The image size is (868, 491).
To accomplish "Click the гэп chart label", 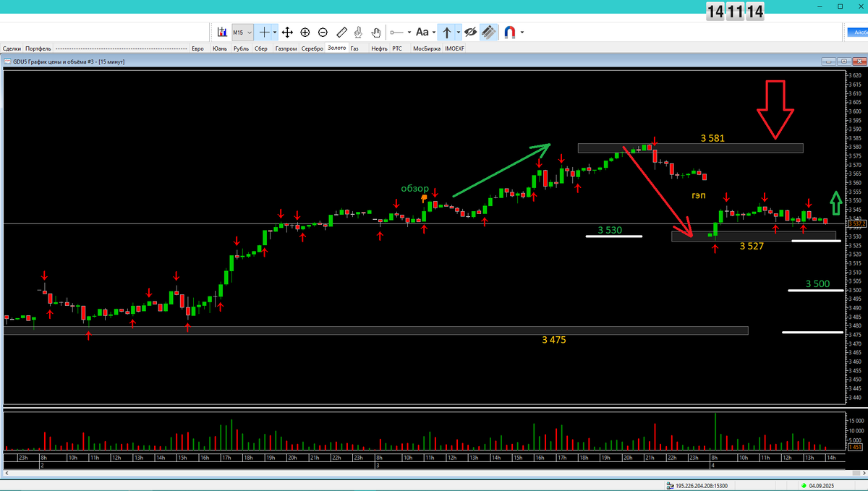I will [698, 195].
